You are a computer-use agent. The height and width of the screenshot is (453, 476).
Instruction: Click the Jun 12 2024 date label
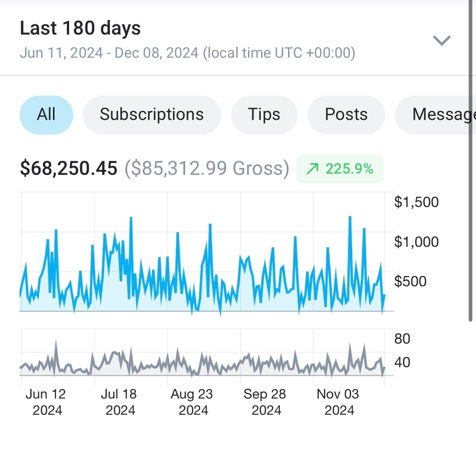(46, 401)
